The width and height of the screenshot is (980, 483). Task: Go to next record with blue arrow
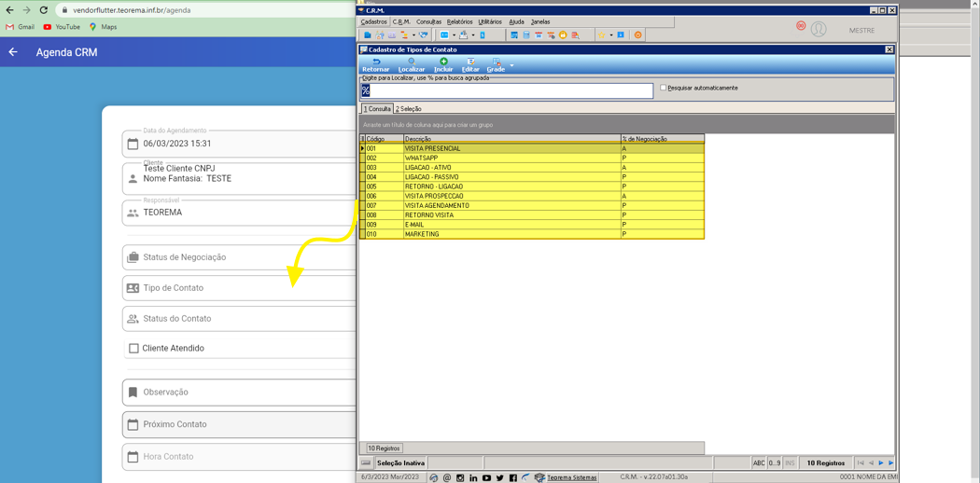tap(881, 462)
